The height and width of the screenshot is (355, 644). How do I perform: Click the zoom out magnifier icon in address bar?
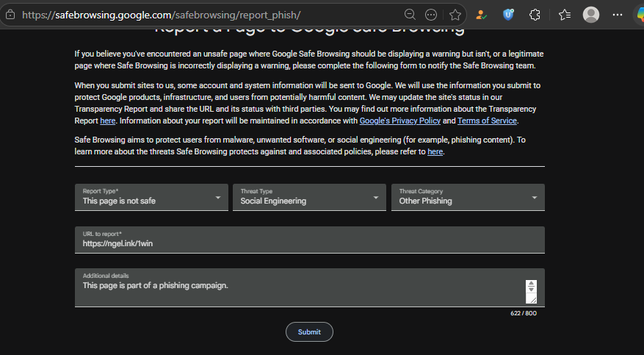click(x=410, y=15)
